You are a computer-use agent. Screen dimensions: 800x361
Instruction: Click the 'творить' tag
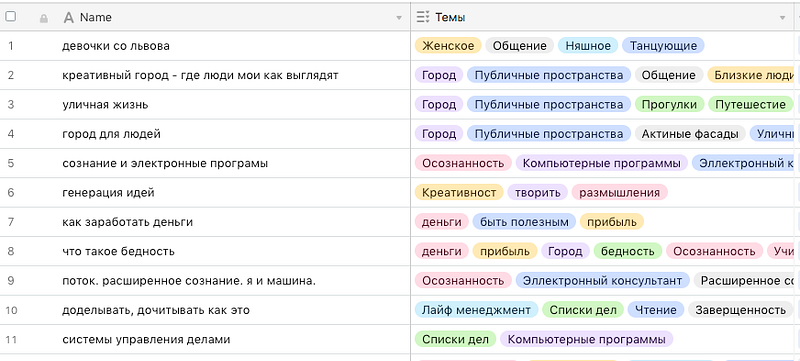click(x=537, y=193)
